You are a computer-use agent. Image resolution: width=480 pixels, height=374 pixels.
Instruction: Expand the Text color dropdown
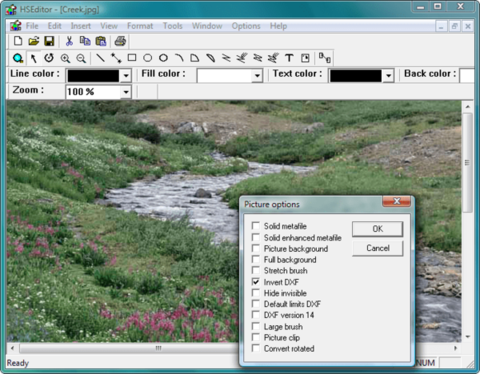(388, 76)
